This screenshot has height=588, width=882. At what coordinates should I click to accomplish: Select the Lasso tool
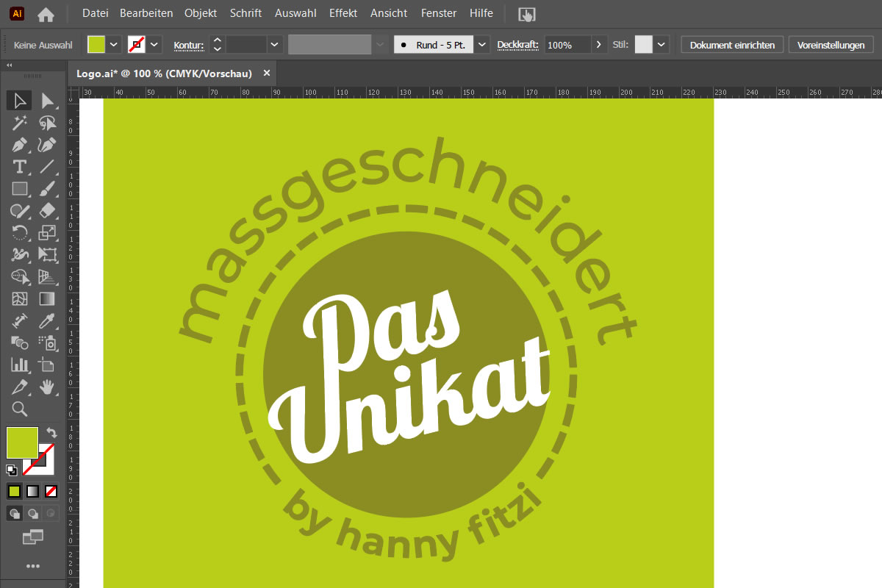(x=48, y=123)
